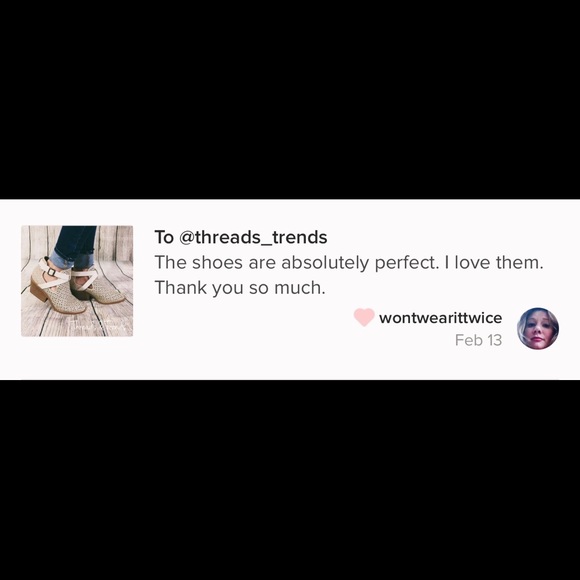The height and width of the screenshot is (580, 580).
Task: Open the circular profile avatar of the reviewer
Action: (537, 328)
